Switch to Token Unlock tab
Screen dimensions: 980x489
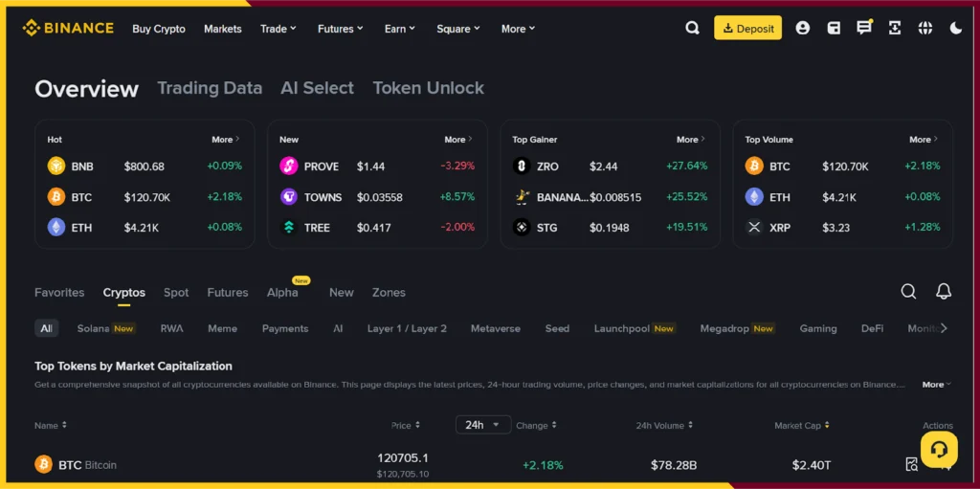click(x=428, y=88)
